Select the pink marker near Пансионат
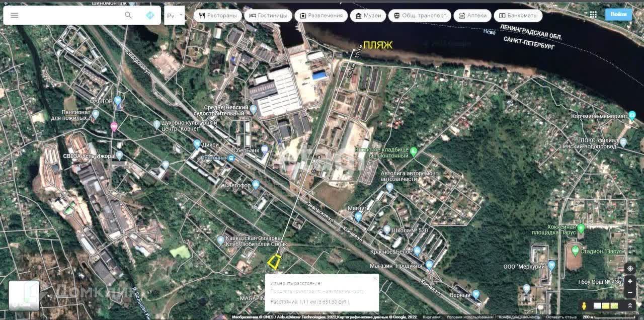The height and width of the screenshot is (320, 644). [114, 127]
